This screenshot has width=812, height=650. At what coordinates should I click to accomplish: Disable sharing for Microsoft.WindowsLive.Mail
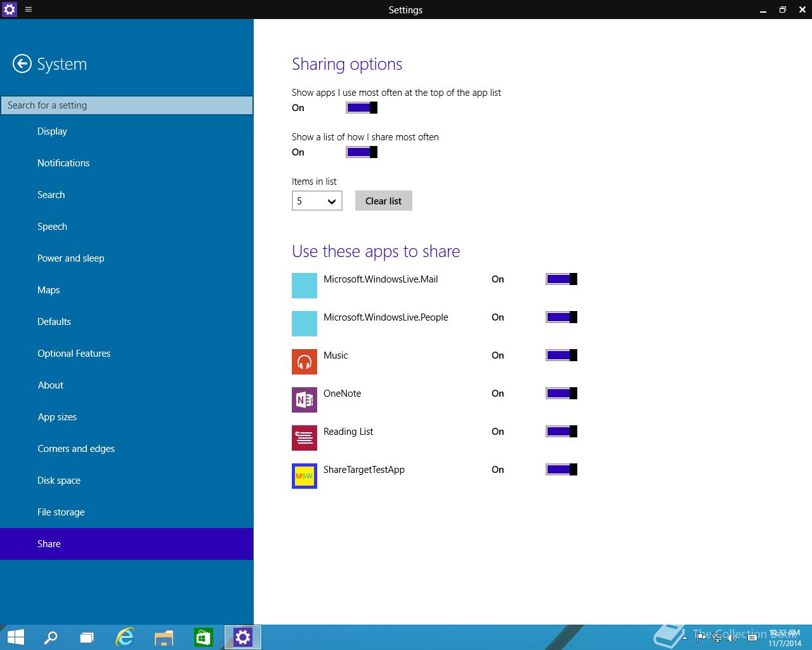tap(561, 279)
